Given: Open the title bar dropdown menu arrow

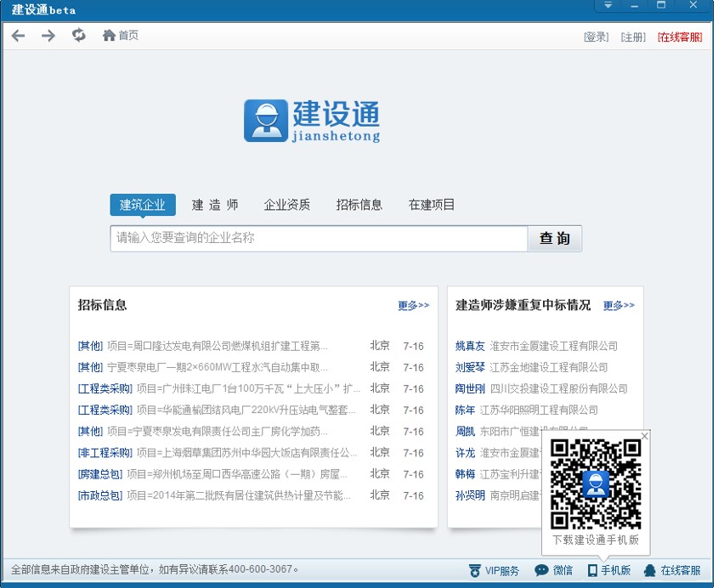Looking at the screenshot, I should (608, 5).
